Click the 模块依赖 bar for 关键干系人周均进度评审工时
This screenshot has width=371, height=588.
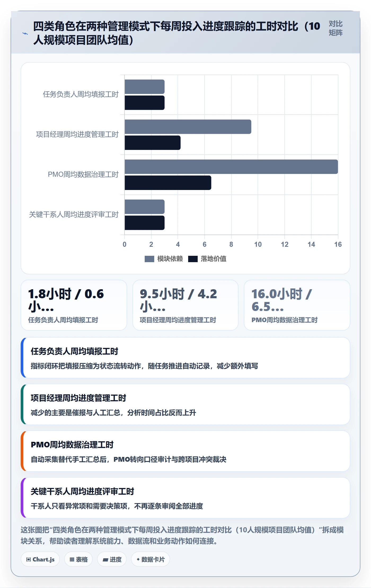145,207
